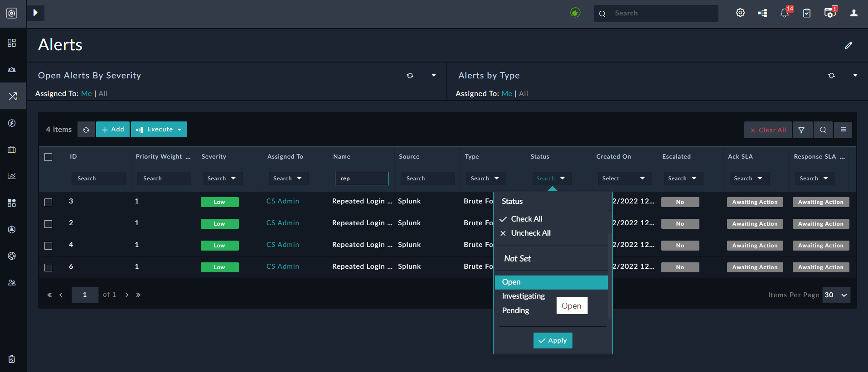Click the Add button
This screenshot has height=372, width=868.
[113, 130]
